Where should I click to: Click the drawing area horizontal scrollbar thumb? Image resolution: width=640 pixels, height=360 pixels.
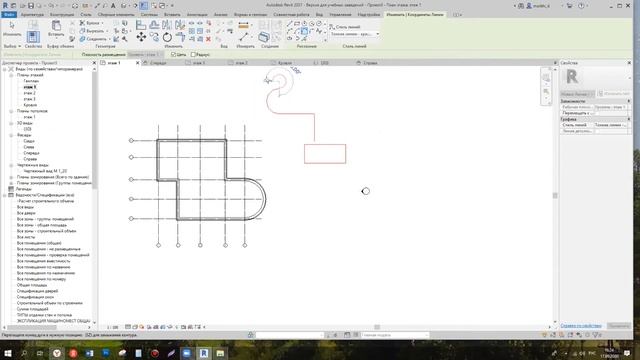click(377, 327)
